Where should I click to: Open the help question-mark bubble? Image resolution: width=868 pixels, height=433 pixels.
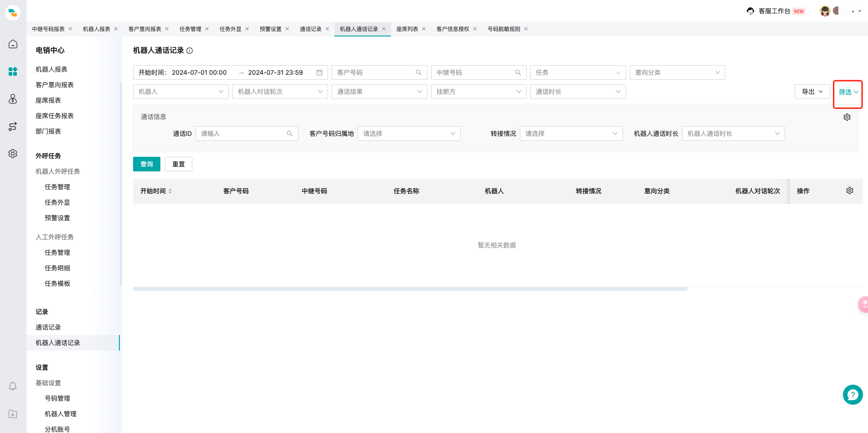point(853,395)
